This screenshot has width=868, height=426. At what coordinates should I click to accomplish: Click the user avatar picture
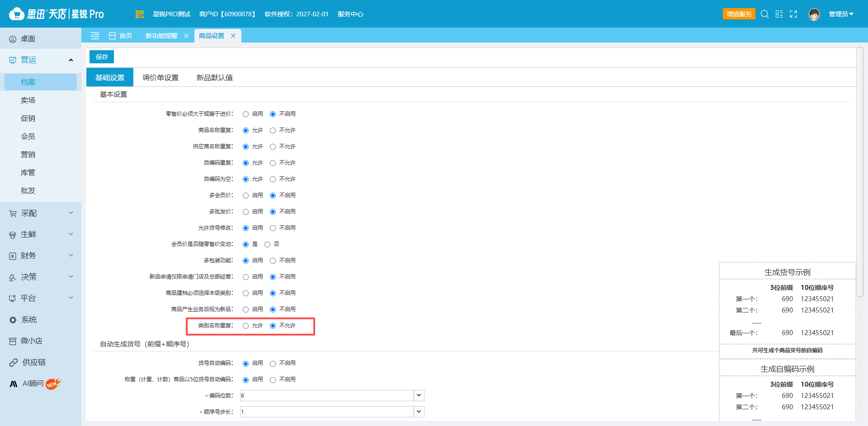pos(814,14)
